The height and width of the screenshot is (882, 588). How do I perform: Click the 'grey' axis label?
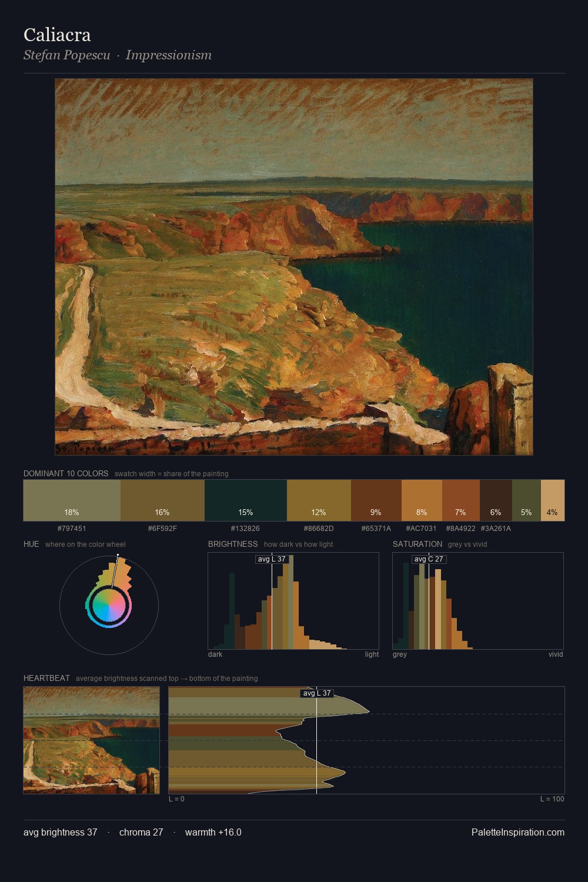pyautogui.click(x=400, y=654)
